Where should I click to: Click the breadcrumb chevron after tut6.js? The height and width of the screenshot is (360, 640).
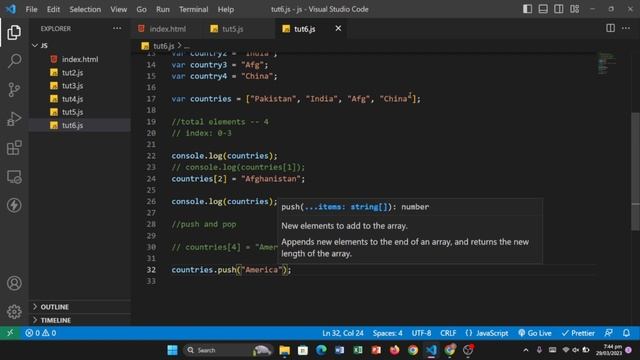tap(179, 46)
